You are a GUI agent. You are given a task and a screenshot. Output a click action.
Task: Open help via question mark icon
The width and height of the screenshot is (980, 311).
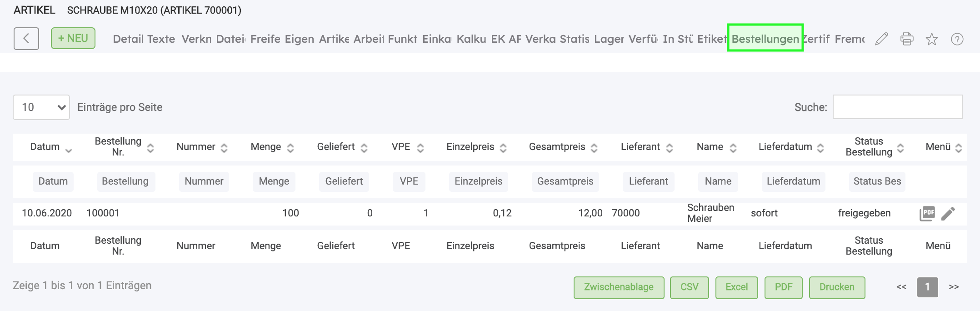pos(957,39)
